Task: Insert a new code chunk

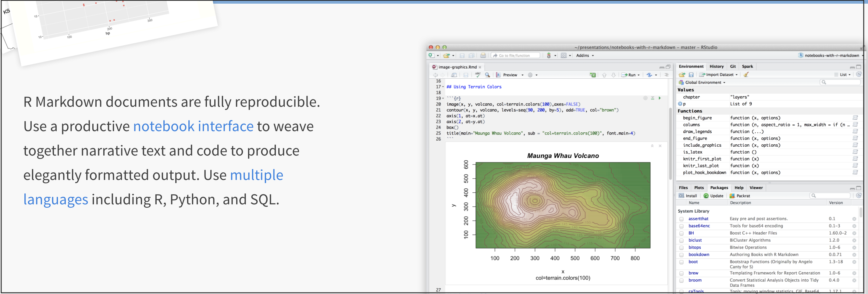Action: (592, 75)
